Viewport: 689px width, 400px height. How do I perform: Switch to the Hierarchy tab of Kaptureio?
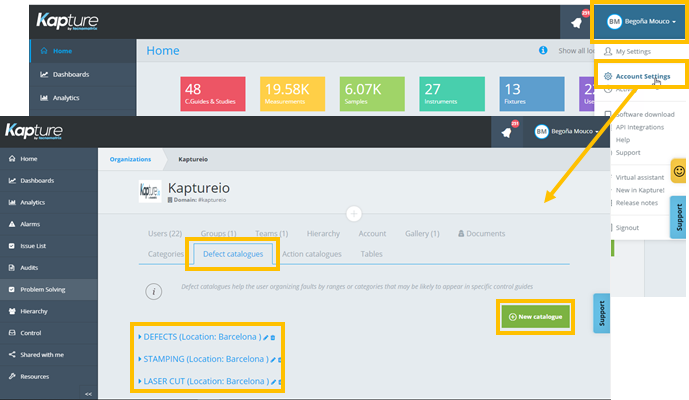pos(323,233)
